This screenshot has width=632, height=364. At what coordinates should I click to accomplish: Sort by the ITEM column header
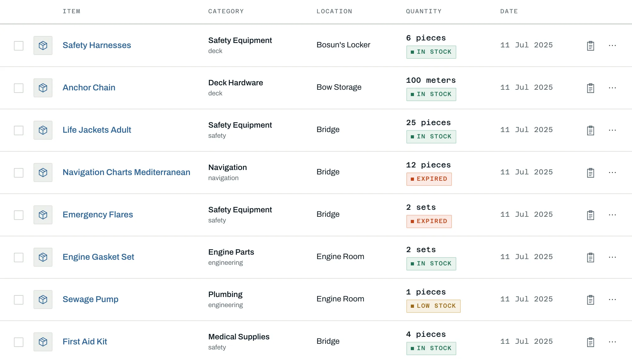71,11
